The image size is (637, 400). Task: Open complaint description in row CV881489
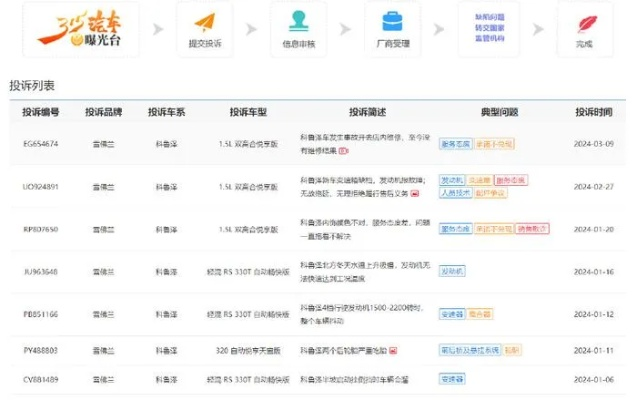click(x=354, y=380)
